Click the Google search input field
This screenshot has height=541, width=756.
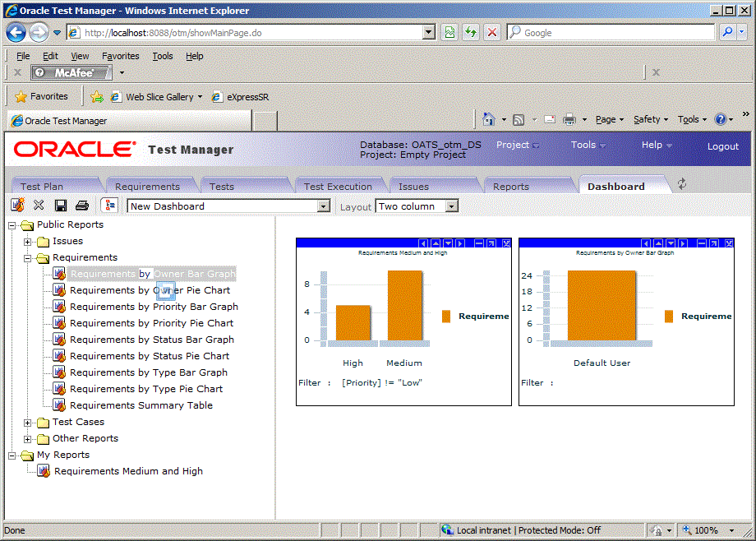coord(617,32)
